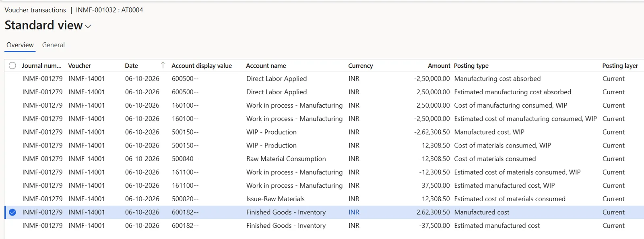Click the INMF-001032 : AT0004 header text
644x239 pixels.
pyautogui.click(x=109, y=10)
